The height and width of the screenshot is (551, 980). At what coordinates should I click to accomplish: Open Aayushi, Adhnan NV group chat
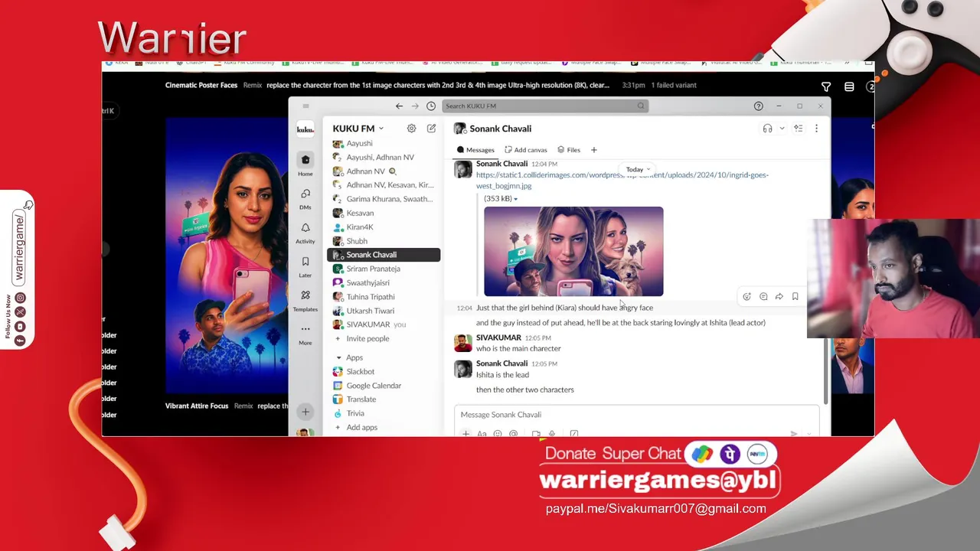pos(383,157)
